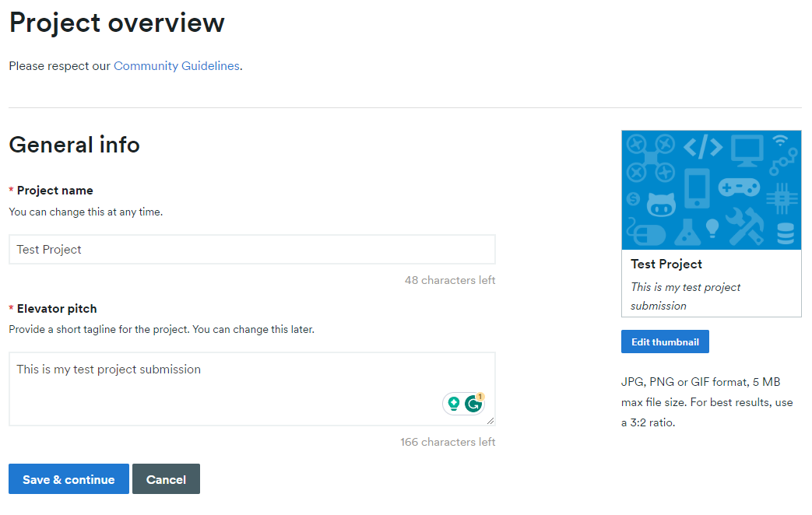Select the game controller icon on the thumbnail
This screenshot has width=812, height=515.
point(739,187)
